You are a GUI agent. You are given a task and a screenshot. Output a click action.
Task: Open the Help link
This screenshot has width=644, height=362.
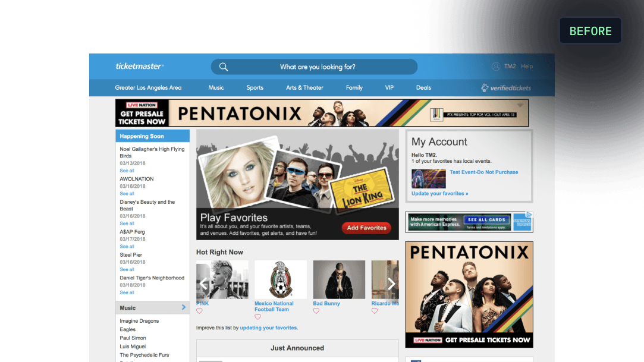click(x=527, y=67)
